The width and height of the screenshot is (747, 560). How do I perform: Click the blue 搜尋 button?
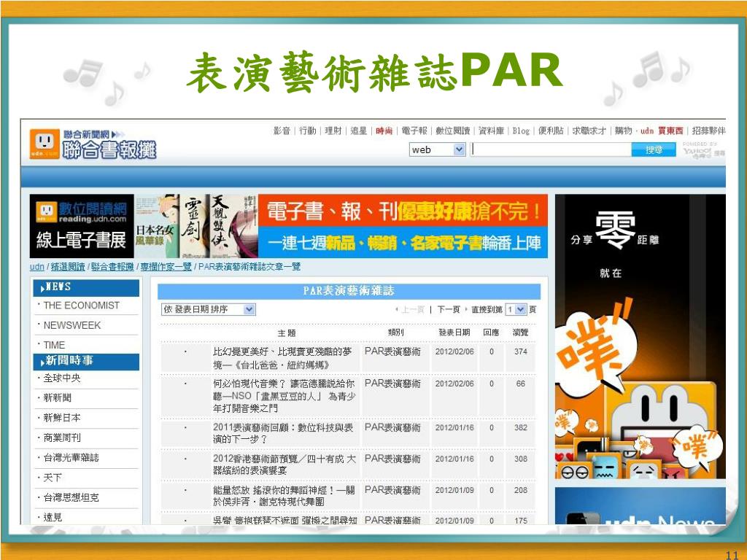(654, 149)
